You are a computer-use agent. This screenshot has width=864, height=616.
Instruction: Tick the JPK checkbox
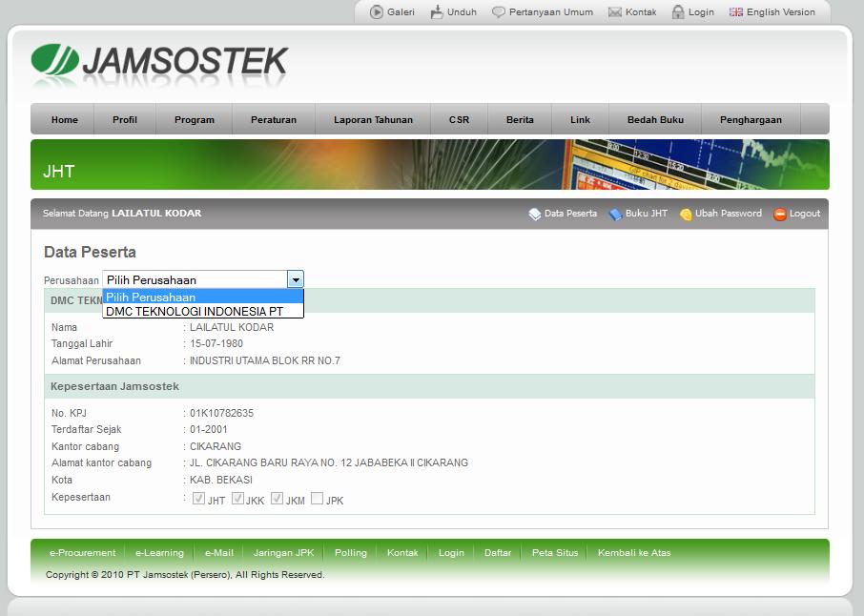click(317, 499)
